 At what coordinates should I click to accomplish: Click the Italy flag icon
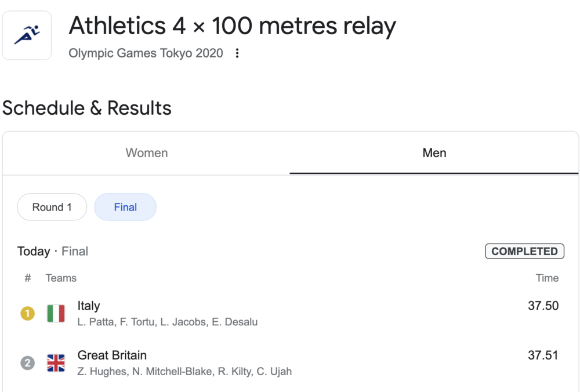tap(56, 313)
